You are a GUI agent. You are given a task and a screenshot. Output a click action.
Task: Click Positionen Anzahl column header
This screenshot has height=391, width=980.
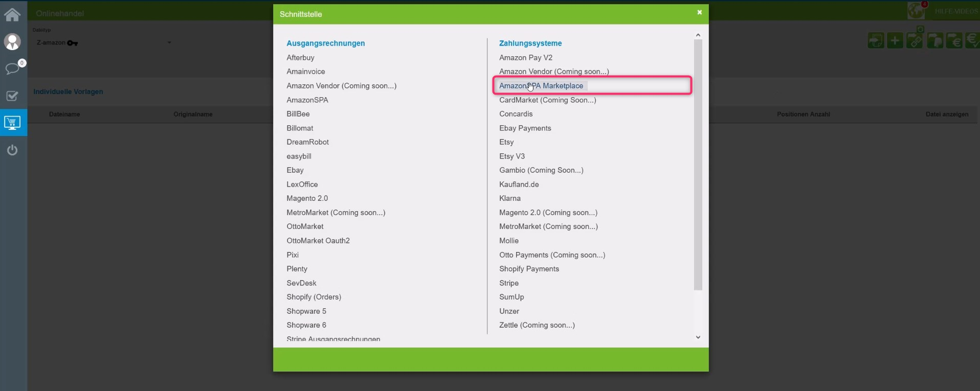coord(804,114)
